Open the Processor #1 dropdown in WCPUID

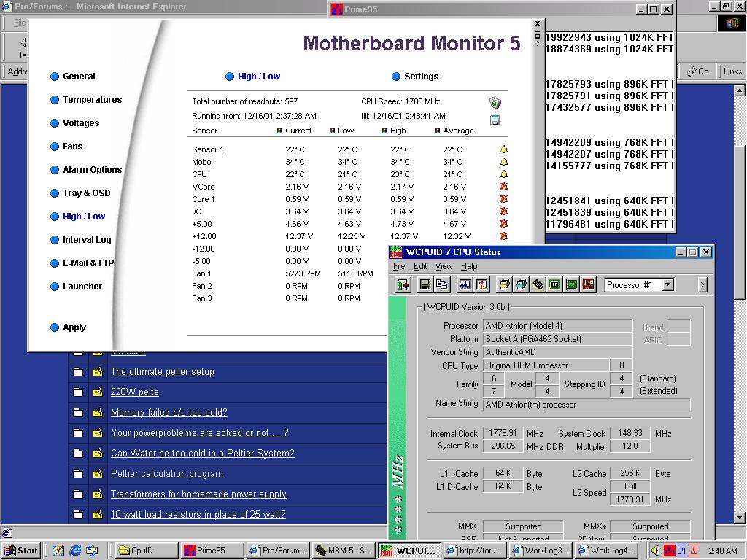coord(668,285)
